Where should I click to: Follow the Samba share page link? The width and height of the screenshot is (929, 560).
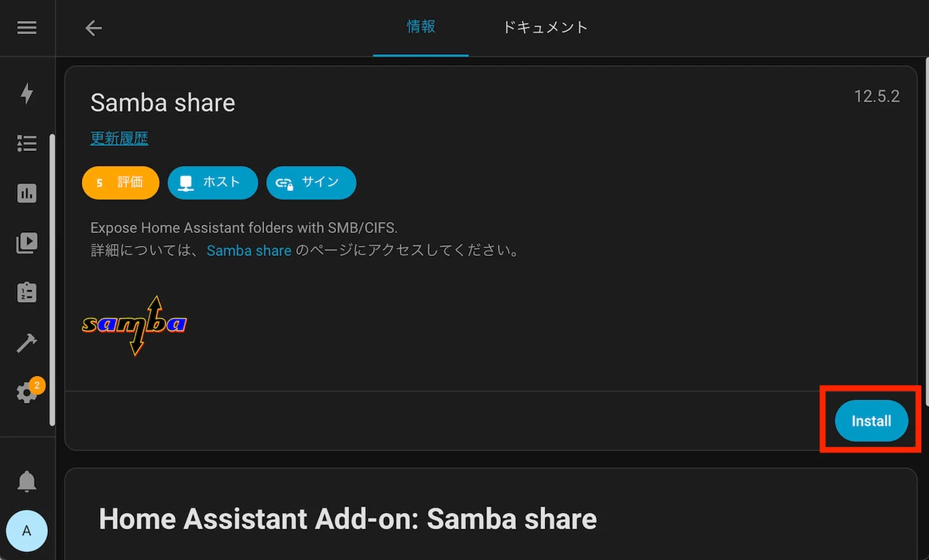coord(249,251)
